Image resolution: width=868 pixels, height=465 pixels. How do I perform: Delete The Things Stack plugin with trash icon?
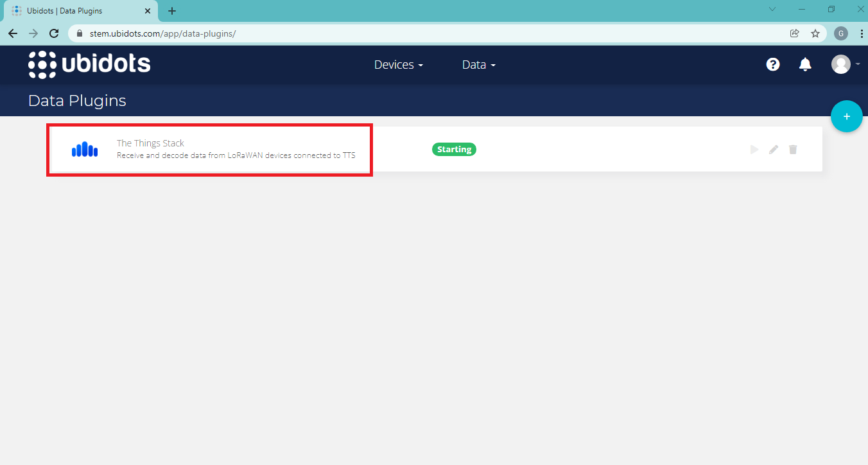tap(793, 150)
